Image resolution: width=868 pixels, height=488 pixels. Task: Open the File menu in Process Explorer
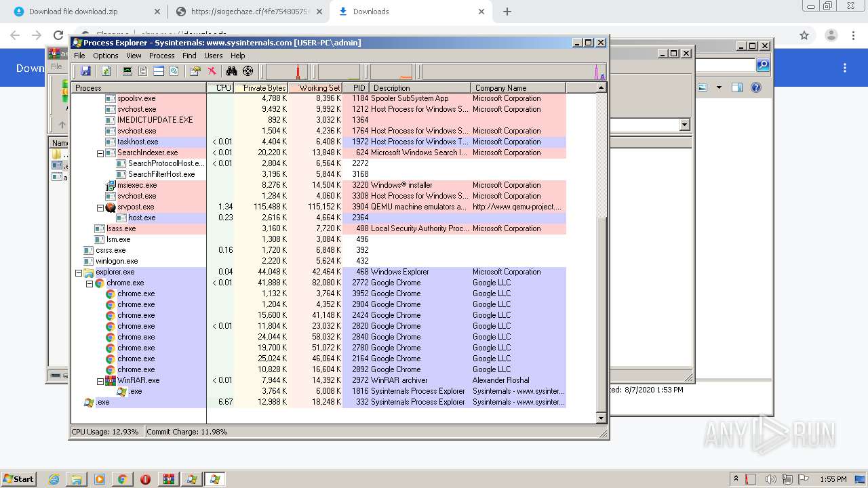pyautogui.click(x=79, y=56)
